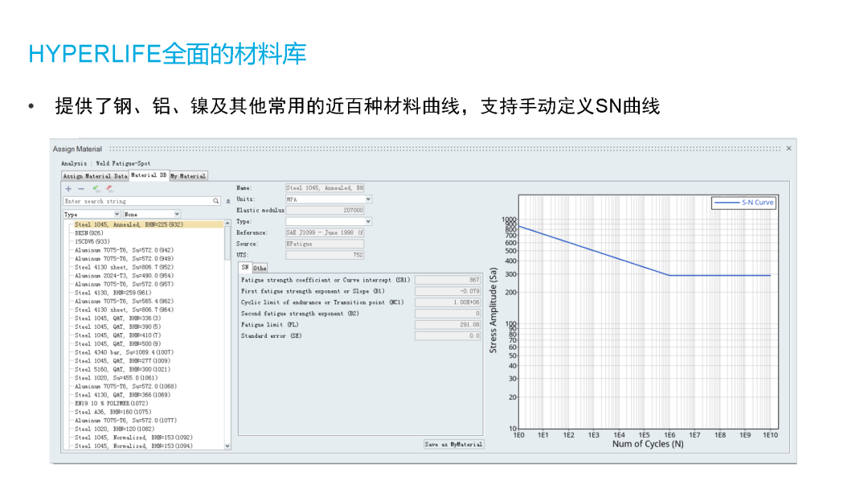868x489 pixels.
Task: Select Steel 1045, Q&T, BHN=500 (9)
Action: (118, 344)
